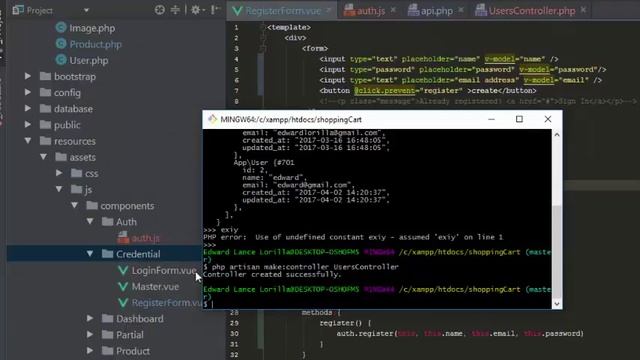Expand the bootstrap folder
Image resolution: width=640 pixels, height=360 pixels.
tap(27, 76)
